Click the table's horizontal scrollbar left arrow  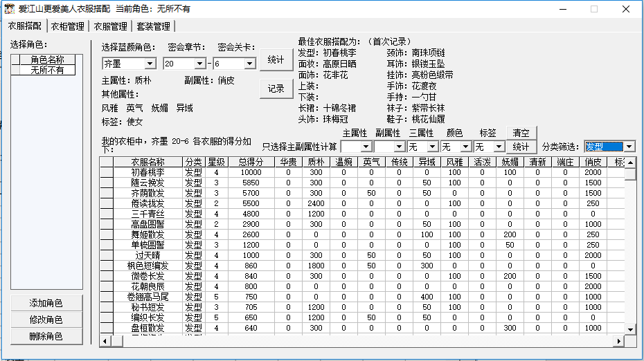point(105,341)
